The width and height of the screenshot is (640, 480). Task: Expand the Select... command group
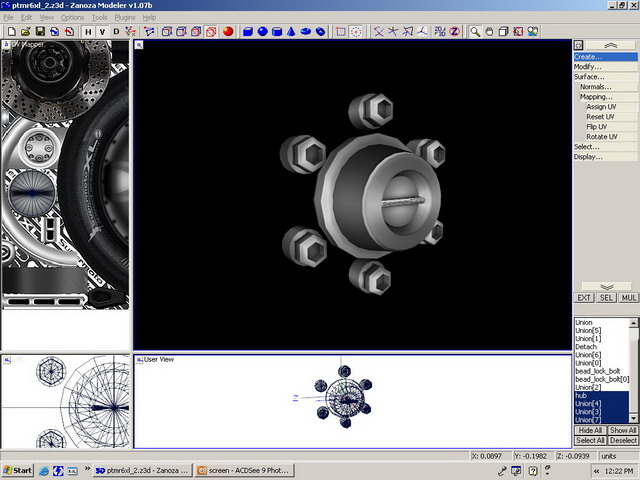click(587, 147)
